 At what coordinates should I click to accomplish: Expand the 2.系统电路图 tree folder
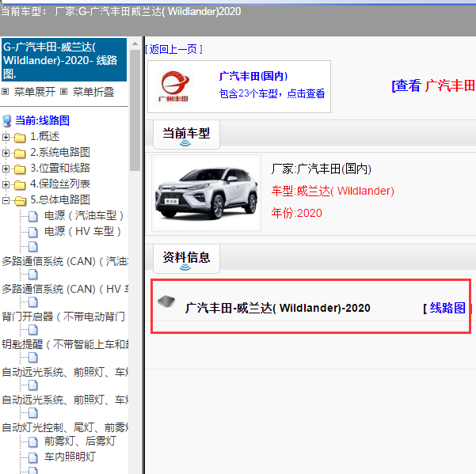point(6,154)
